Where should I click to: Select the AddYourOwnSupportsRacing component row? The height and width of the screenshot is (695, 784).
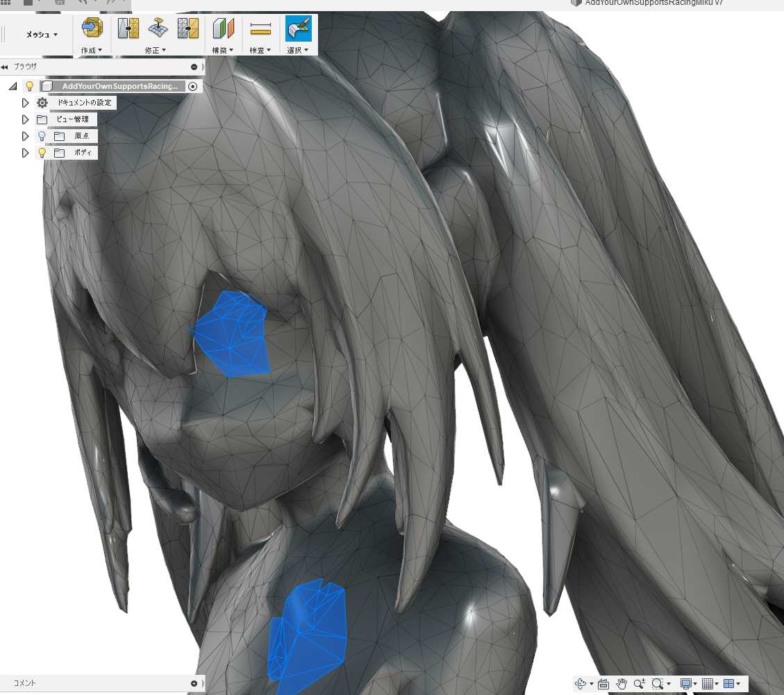(x=112, y=86)
